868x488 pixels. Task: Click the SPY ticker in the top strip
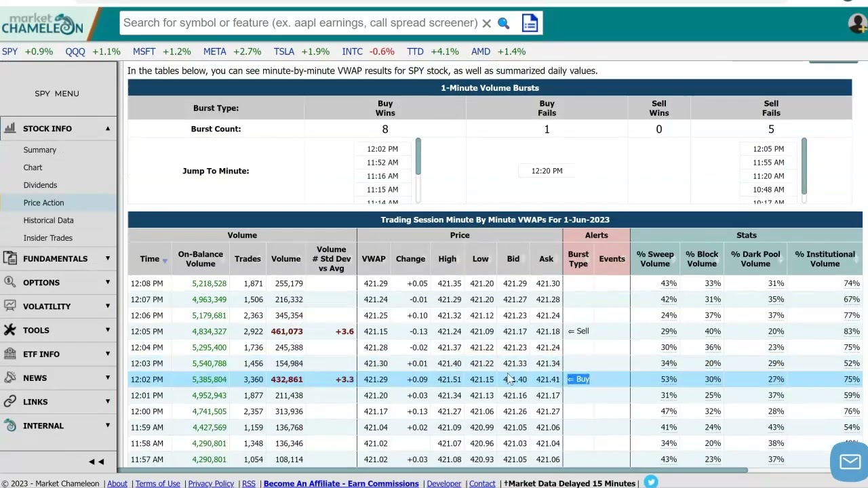(9, 52)
